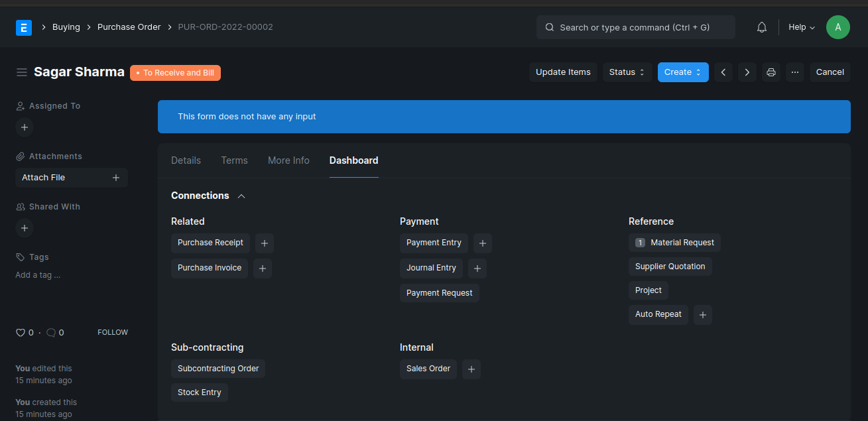This screenshot has width=868, height=421.
Task: Open more options via ellipsis icon
Action: pyautogui.click(x=794, y=72)
